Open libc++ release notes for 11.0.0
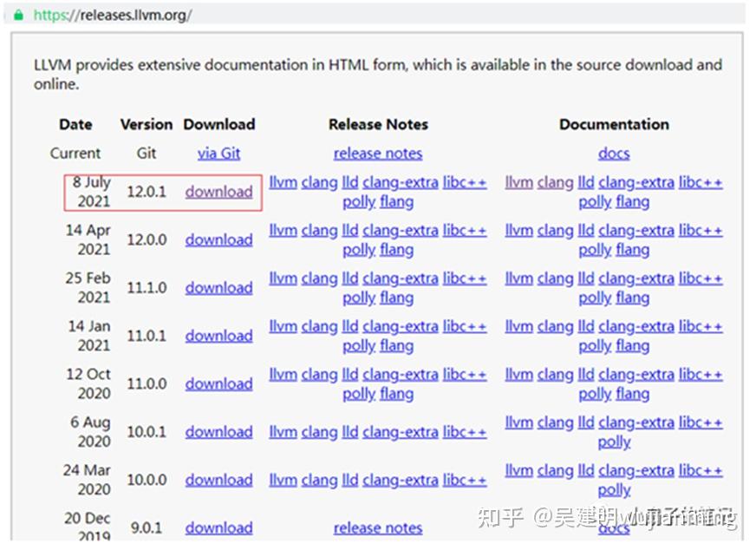 pos(465,375)
